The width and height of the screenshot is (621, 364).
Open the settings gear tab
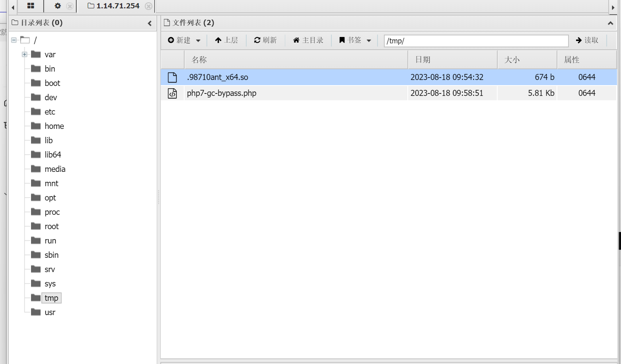pyautogui.click(x=58, y=6)
